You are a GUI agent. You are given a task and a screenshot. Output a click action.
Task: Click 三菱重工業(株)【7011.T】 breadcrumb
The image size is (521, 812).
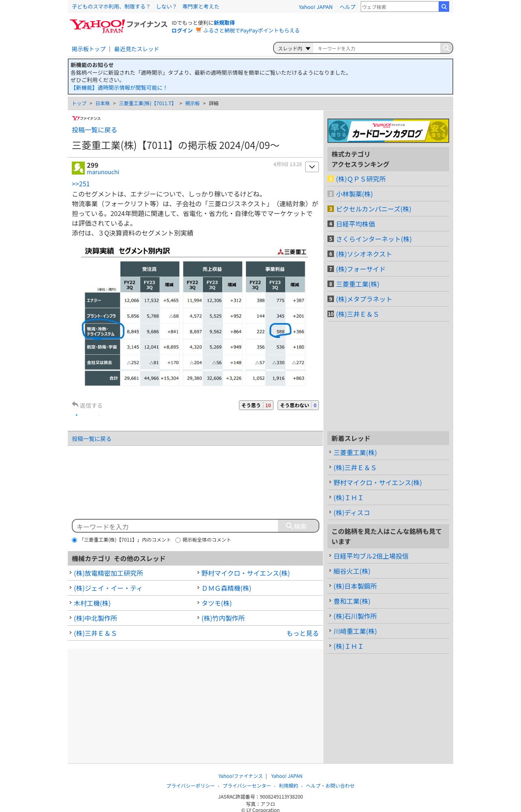pos(147,104)
